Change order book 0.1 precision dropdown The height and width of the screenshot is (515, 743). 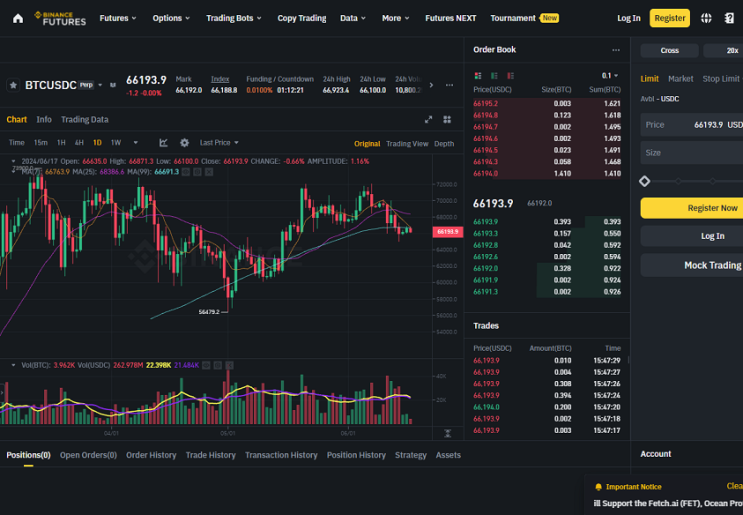[x=610, y=76]
